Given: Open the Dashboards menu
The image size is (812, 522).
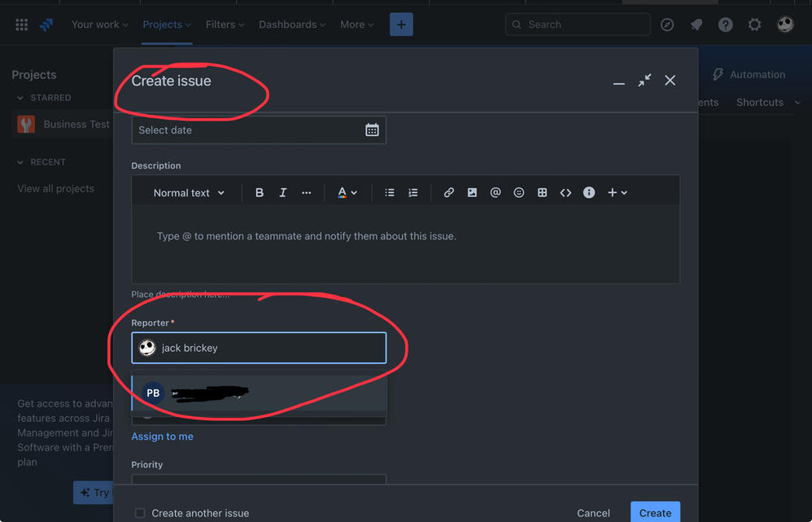Looking at the screenshot, I should tap(292, 24).
